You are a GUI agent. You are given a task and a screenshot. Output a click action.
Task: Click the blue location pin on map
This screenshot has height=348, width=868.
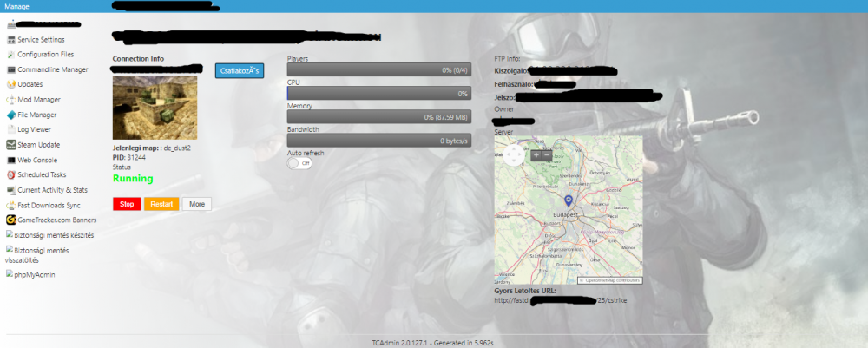pyautogui.click(x=568, y=200)
